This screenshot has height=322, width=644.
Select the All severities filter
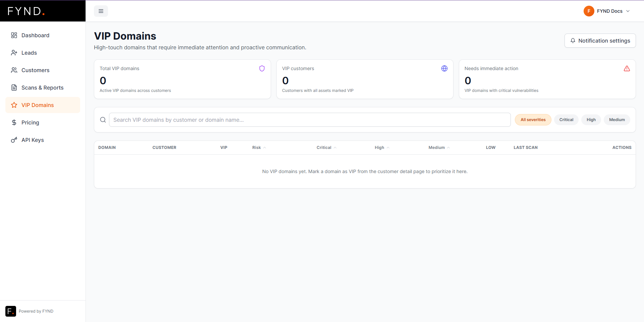pos(533,120)
